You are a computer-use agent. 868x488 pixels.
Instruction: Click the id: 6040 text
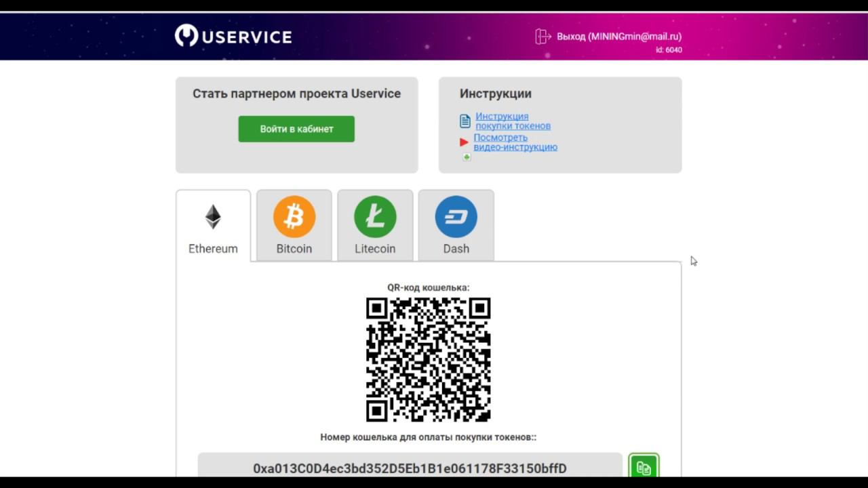(669, 50)
